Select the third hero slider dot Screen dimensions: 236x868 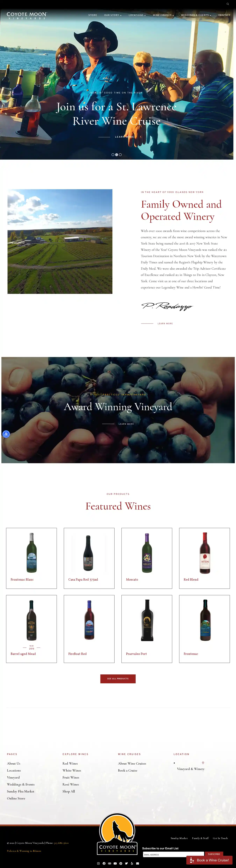pos(120,155)
